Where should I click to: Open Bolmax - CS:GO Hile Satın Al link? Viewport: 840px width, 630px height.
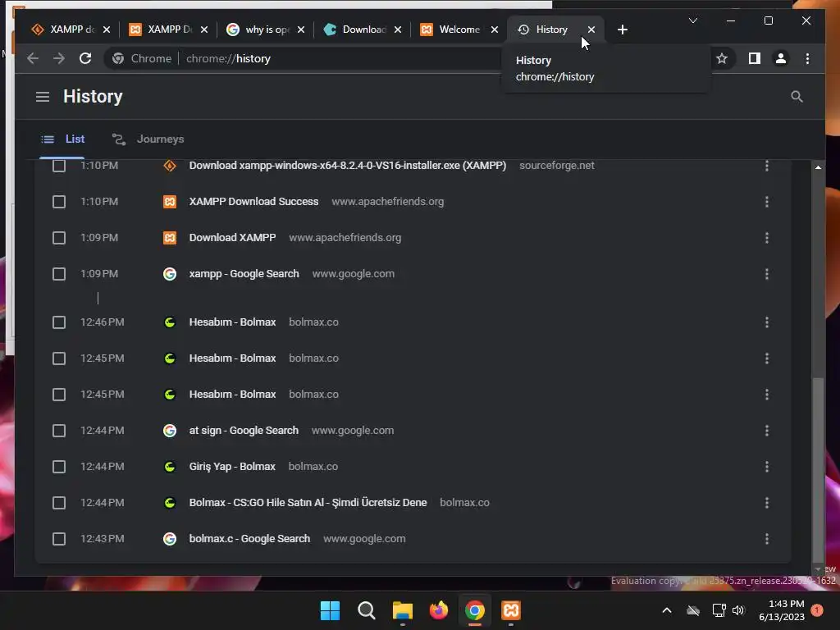308,503
